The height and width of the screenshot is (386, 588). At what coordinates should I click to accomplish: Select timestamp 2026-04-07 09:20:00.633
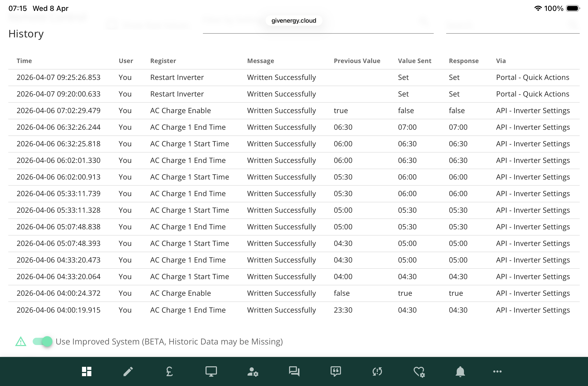point(58,94)
